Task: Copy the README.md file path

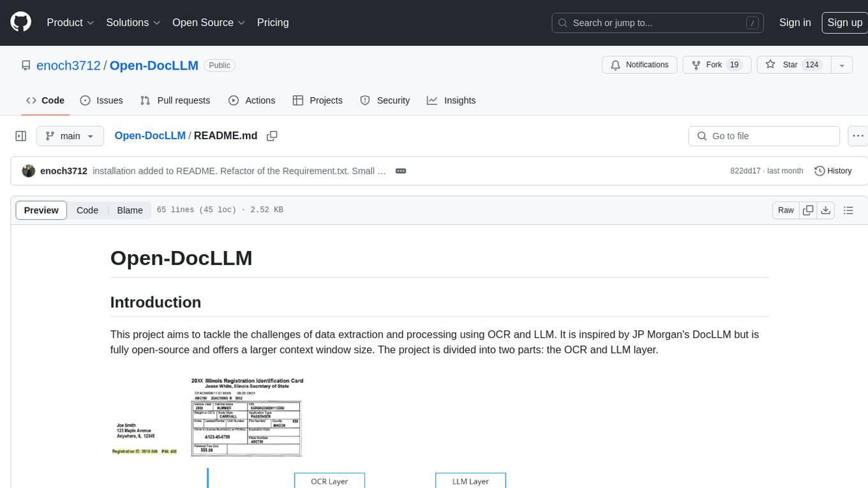Action: coord(272,136)
